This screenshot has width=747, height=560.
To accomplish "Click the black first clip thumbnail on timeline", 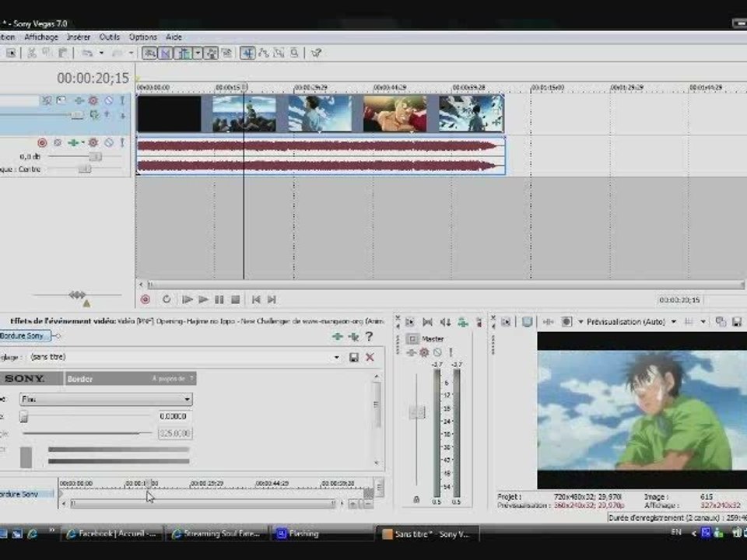I will click(x=169, y=114).
